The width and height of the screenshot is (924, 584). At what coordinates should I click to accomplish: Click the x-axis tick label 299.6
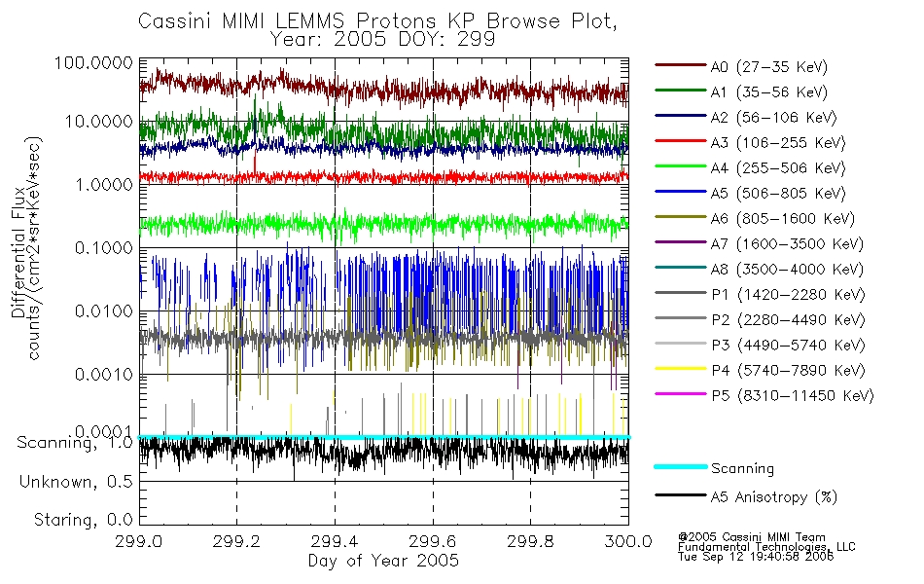433,541
